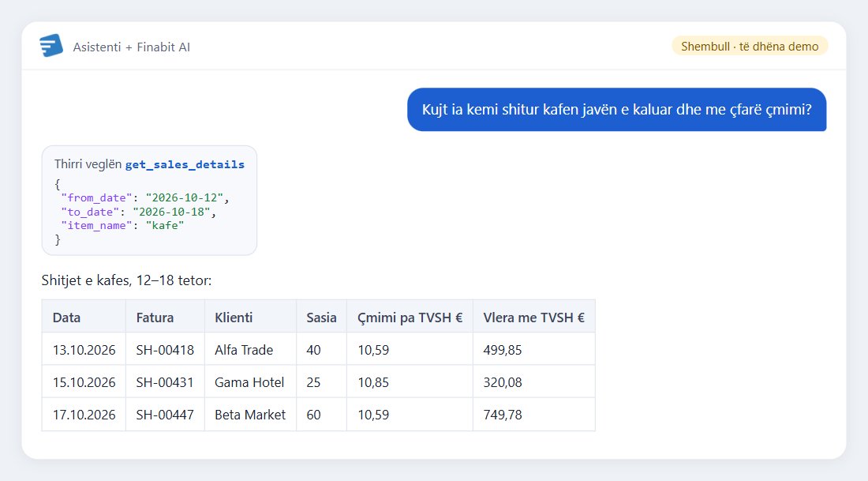868x481 pixels.
Task: Click the 'Vlera me TVSH €' column header
Action: (534, 318)
